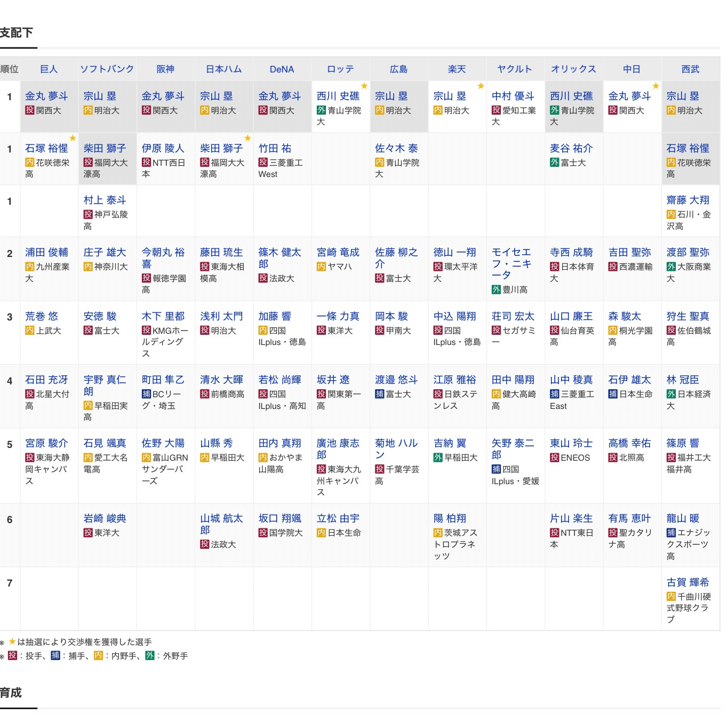Open the 日本ハム team header link
728x715 pixels.
click(x=224, y=69)
